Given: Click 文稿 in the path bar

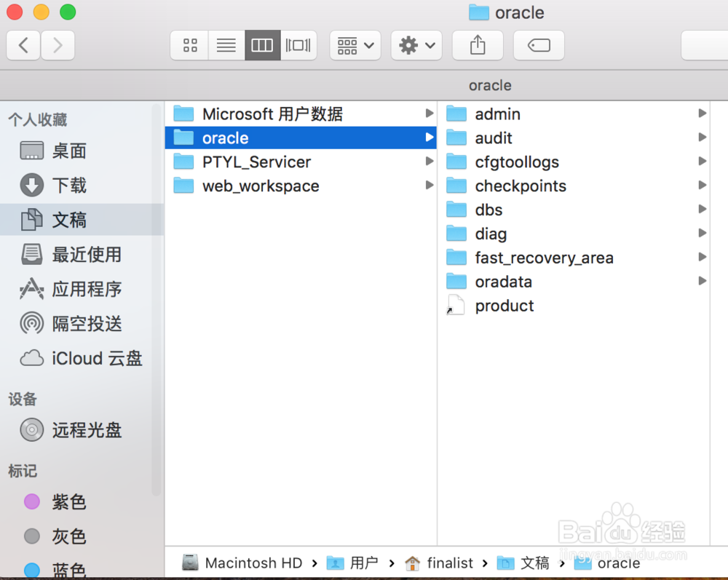Looking at the screenshot, I should tap(523, 563).
